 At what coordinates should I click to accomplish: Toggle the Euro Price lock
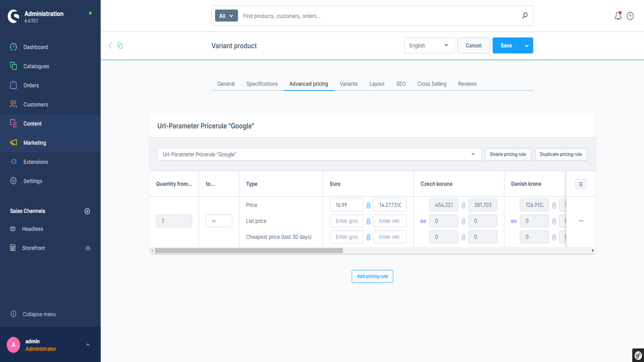368,205
